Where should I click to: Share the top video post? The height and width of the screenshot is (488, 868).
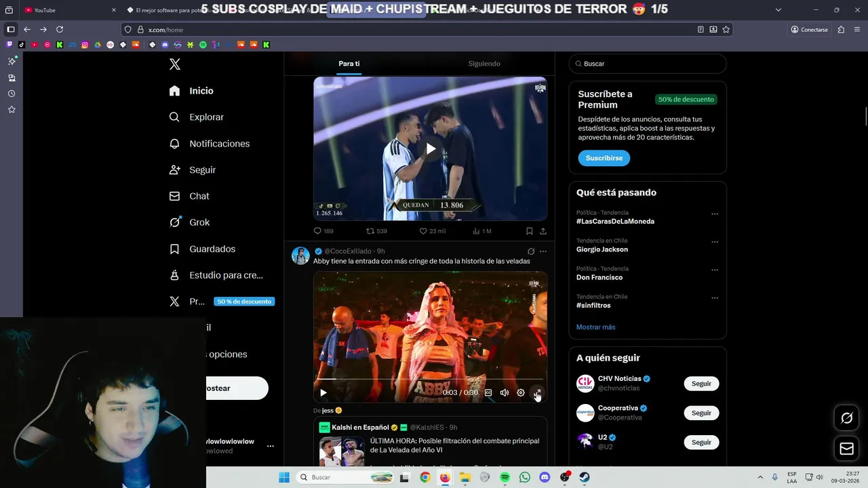coord(542,231)
